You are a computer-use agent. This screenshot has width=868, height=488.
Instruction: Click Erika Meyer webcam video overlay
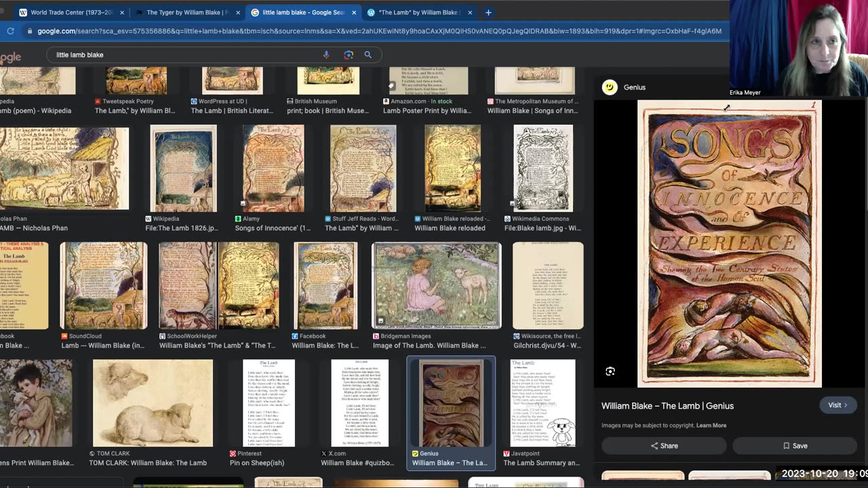(x=799, y=49)
